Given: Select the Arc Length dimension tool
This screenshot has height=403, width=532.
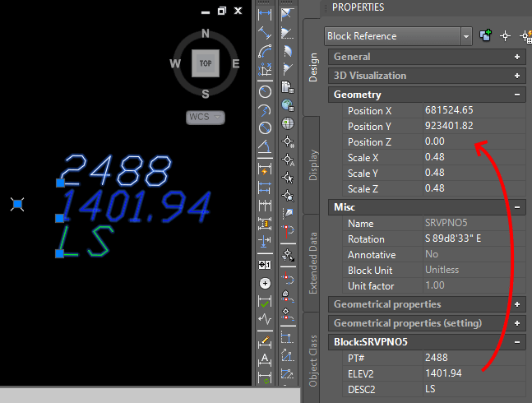Looking at the screenshot, I should pos(265,51).
